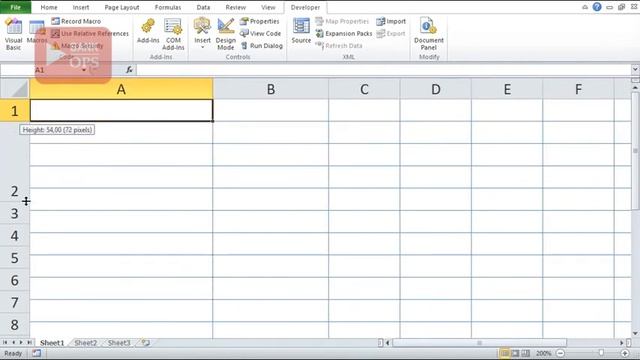Image resolution: width=640 pixels, height=360 pixels.
Task: Minimize the ribbon with the caret icon
Action: coord(585,7)
